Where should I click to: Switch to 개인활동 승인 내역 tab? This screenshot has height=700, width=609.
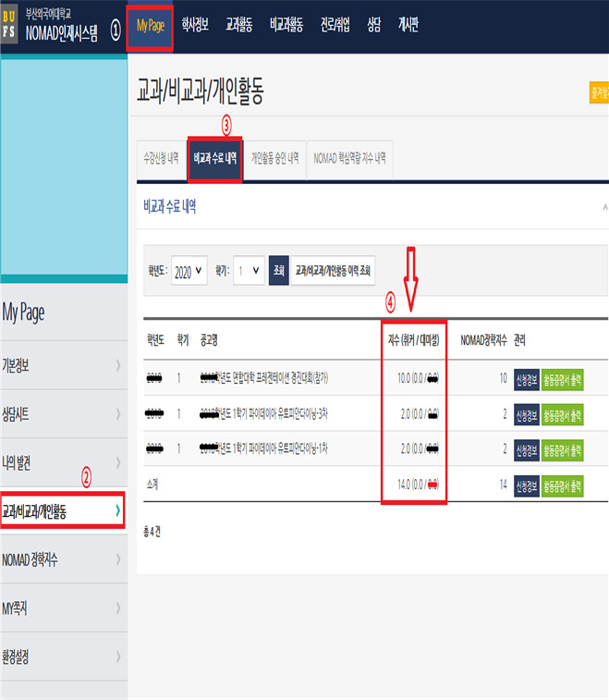pos(274,158)
